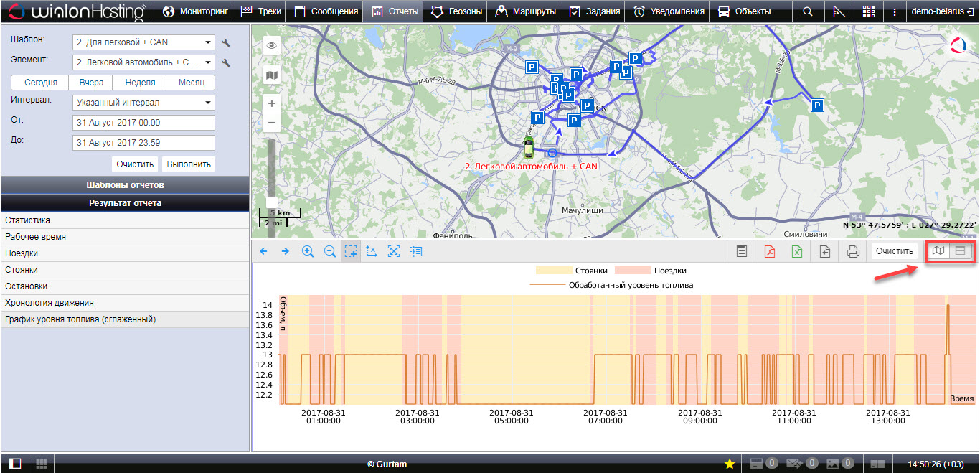Select the Сегодня interval button
The width and height of the screenshot is (980, 473).
40,83
